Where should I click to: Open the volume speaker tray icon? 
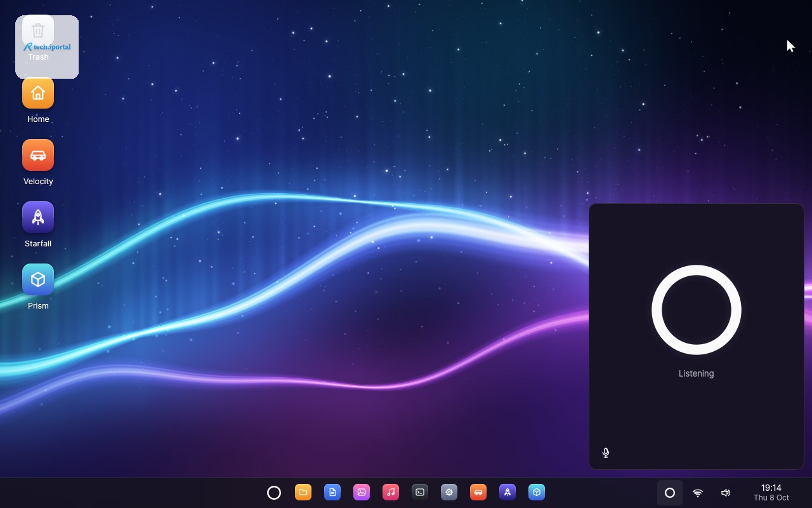(726, 493)
